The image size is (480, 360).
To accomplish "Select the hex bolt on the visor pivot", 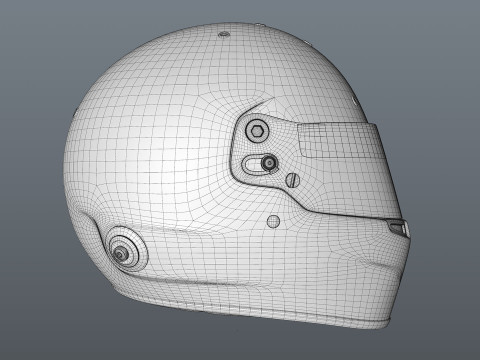I will (x=257, y=131).
